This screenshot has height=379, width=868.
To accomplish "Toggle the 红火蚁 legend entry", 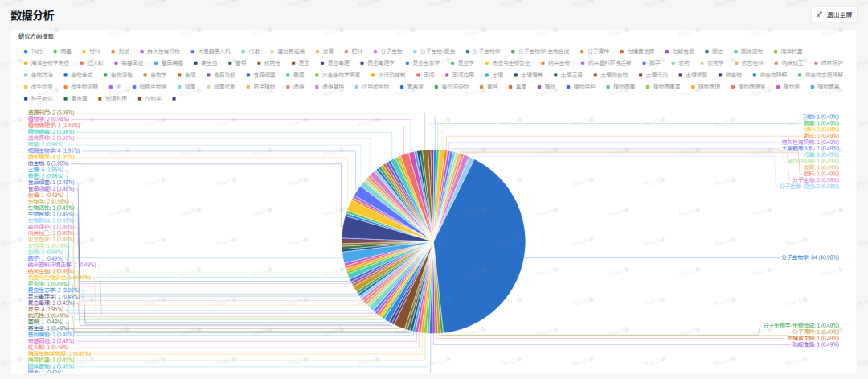I will [x=92, y=63].
